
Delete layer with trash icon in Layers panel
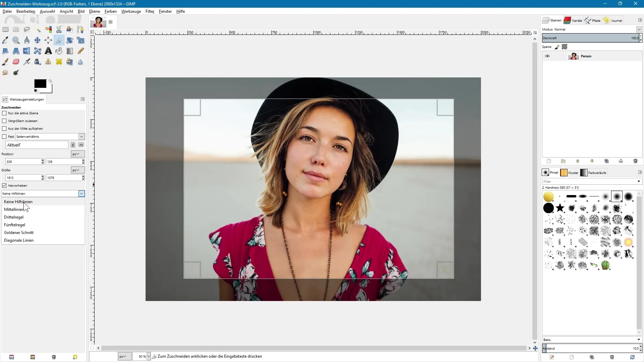point(635,161)
